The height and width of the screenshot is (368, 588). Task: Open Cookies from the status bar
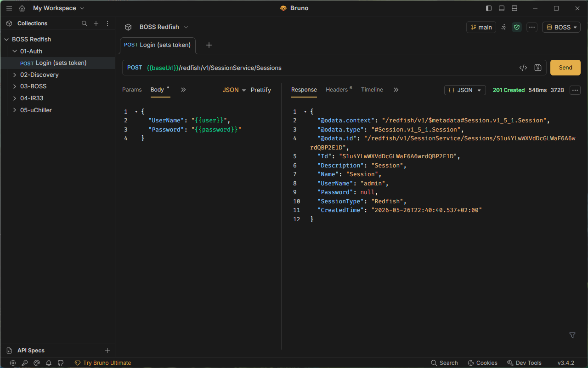tap(482, 363)
